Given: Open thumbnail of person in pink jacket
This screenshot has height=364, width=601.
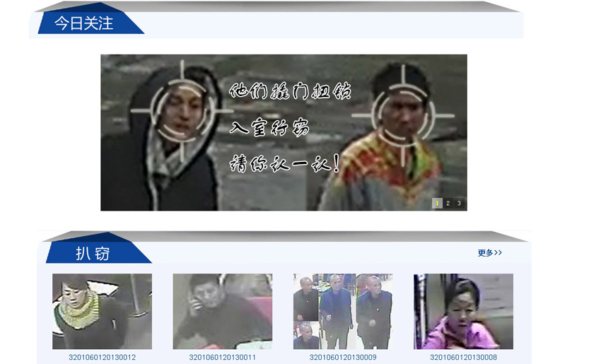Looking at the screenshot, I should [463, 311].
